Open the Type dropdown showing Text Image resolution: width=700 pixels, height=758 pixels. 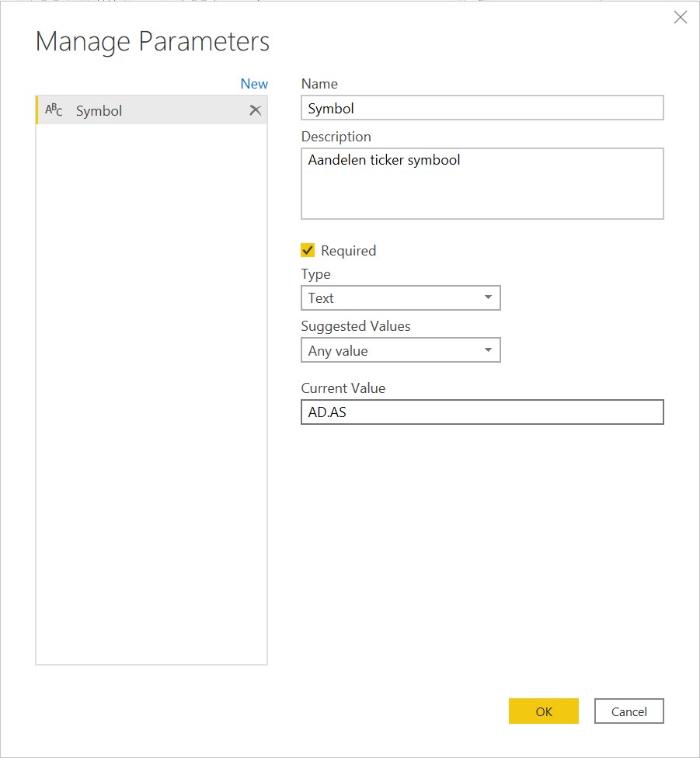pyautogui.click(x=392, y=297)
